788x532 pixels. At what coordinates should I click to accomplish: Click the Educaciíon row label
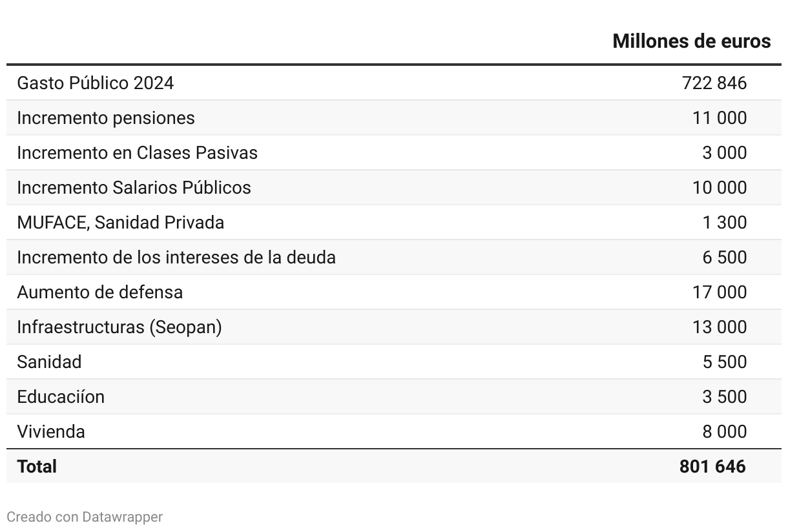tap(61, 397)
